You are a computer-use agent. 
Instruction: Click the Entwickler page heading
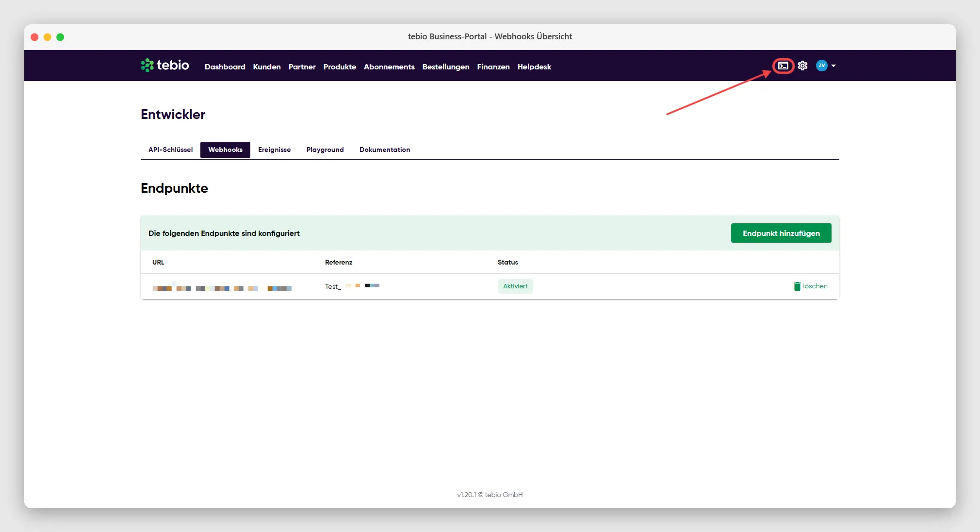pyautogui.click(x=173, y=115)
